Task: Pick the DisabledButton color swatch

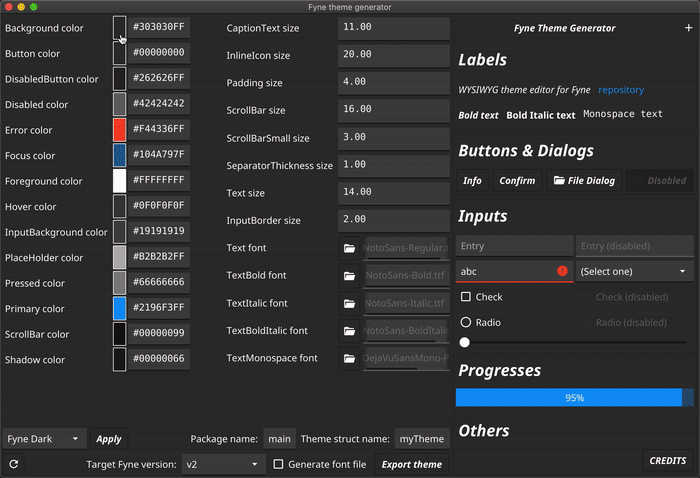Action: 119,78
